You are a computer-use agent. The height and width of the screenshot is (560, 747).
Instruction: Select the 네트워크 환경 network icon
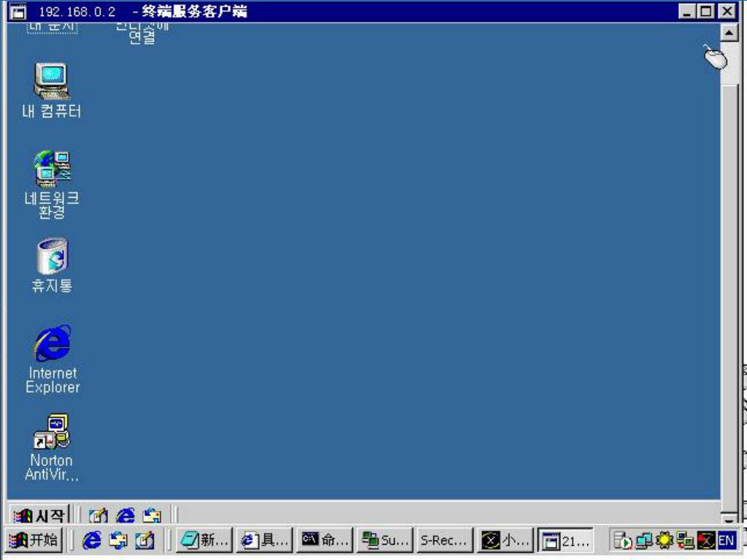pyautogui.click(x=52, y=184)
